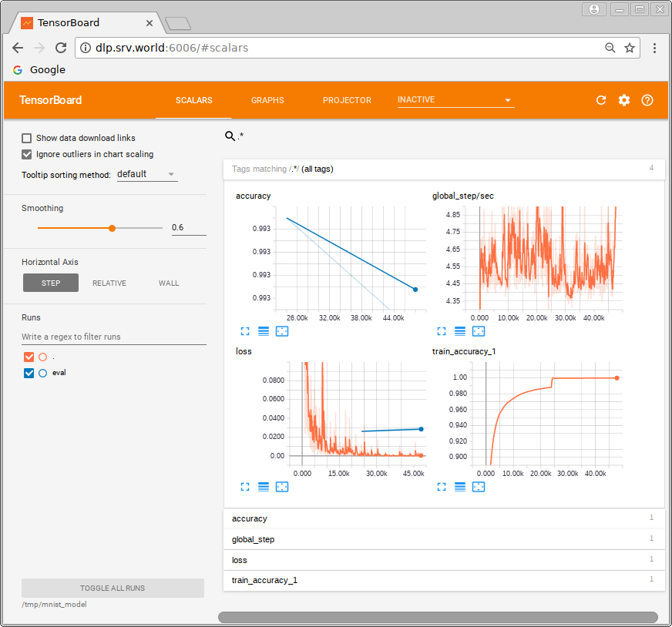Adjust the Smoothing slider handle
This screenshot has height=627, width=672.
pos(113,228)
